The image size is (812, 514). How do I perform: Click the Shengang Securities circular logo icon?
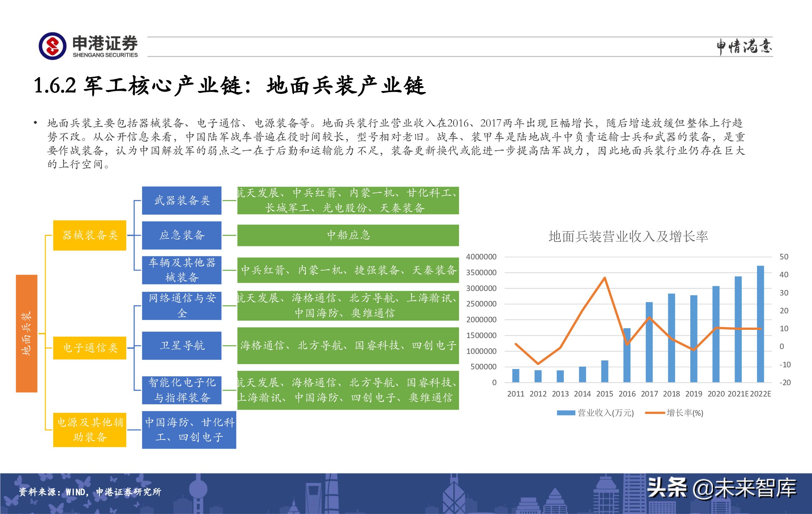click(52, 46)
